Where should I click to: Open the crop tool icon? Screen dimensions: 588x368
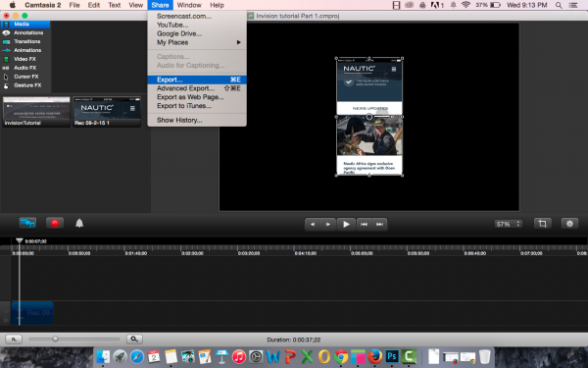click(x=542, y=224)
